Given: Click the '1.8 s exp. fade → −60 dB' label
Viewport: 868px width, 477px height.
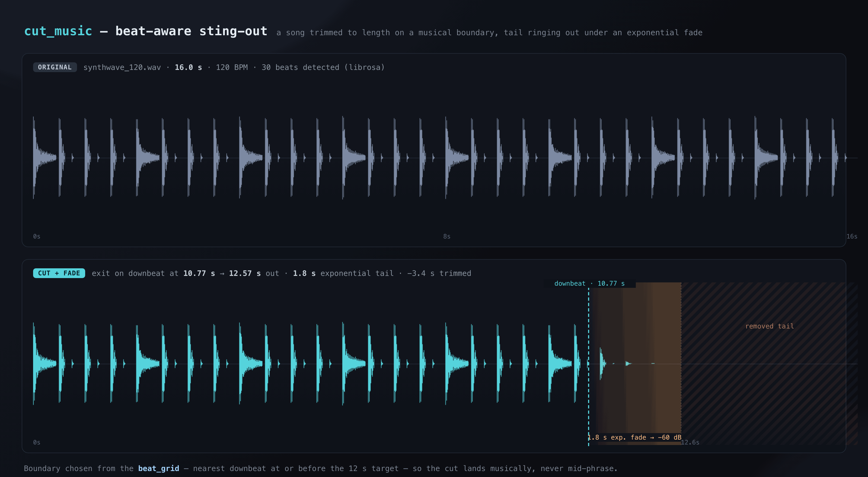Looking at the screenshot, I should click(635, 437).
